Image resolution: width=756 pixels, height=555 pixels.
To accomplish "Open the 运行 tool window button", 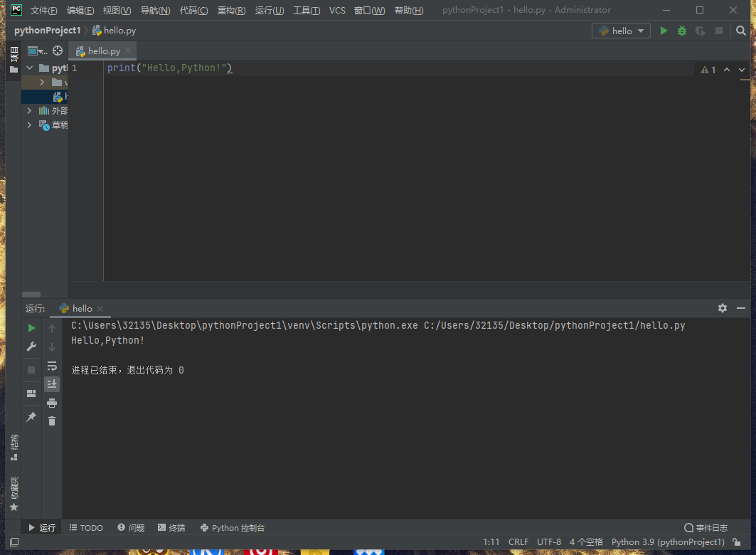I will click(42, 528).
